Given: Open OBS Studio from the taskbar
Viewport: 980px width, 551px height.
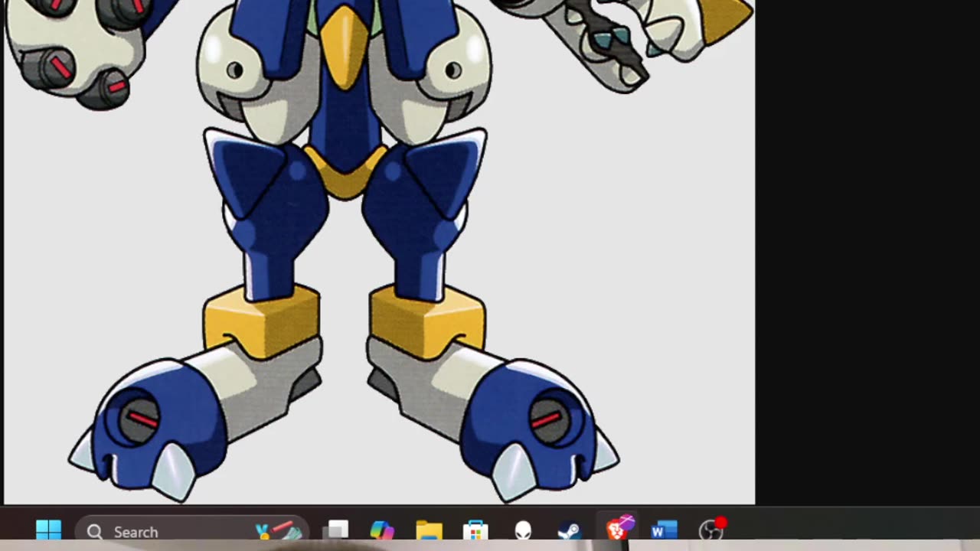Looking at the screenshot, I should coord(711,530).
